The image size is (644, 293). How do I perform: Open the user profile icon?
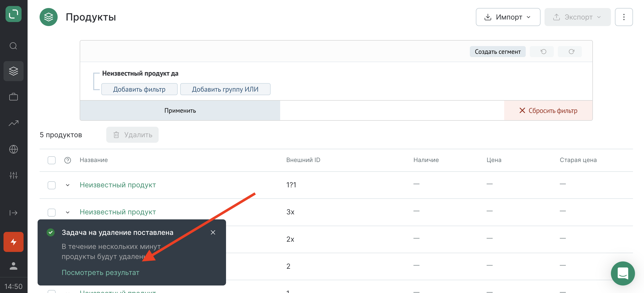(x=14, y=266)
